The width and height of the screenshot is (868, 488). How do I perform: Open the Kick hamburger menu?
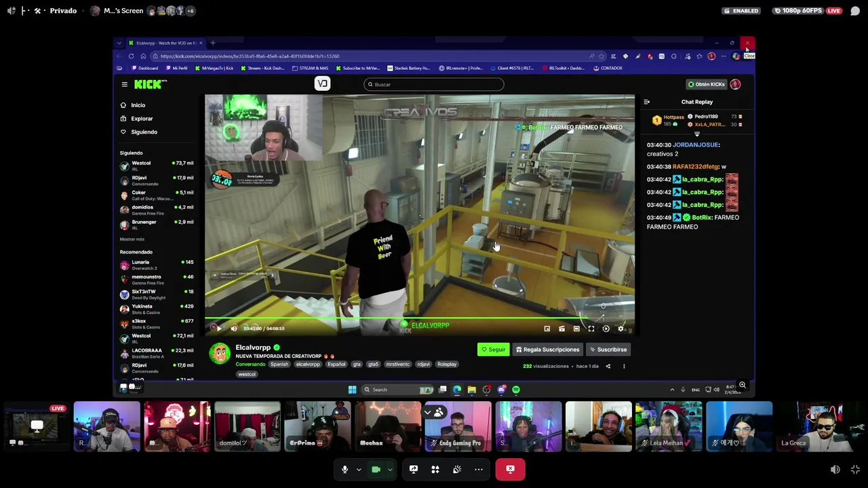(x=124, y=84)
